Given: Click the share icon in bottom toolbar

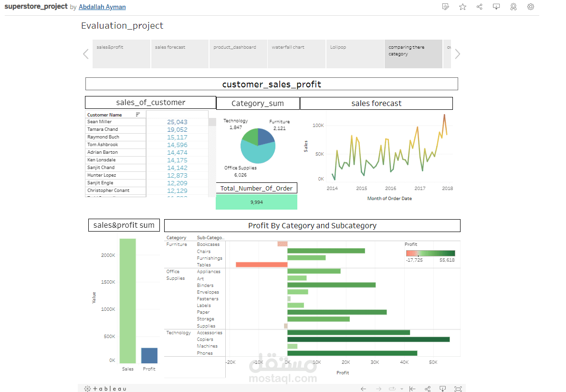Looking at the screenshot, I should click(x=428, y=389).
